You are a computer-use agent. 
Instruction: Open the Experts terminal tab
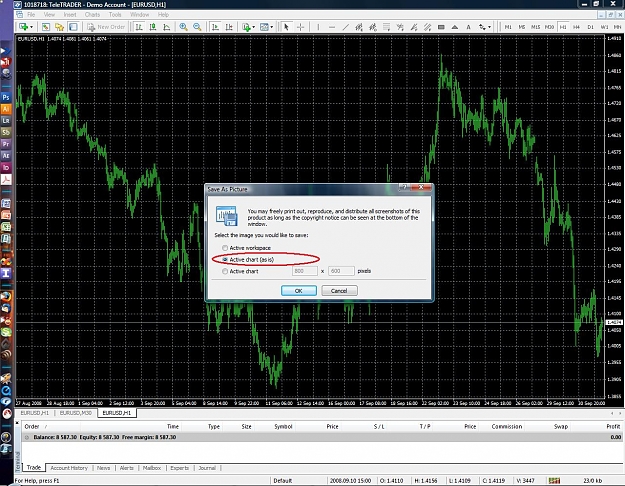coord(179,468)
